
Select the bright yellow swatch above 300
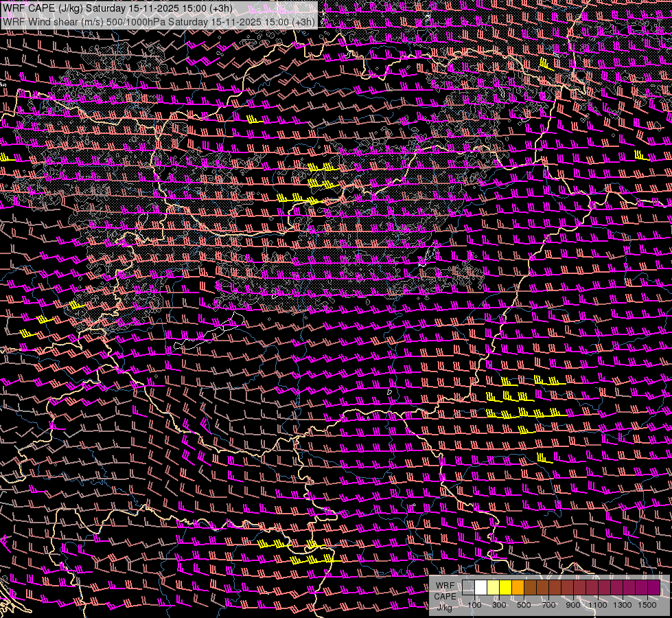(506, 587)
